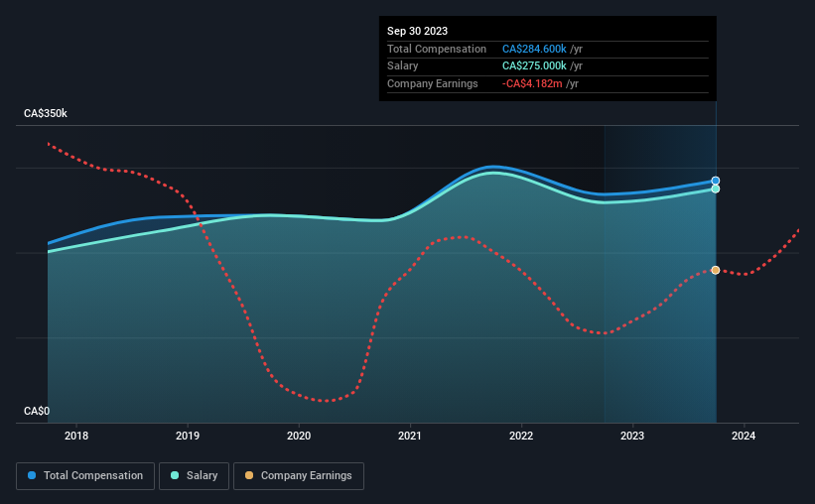The image size is (815, 504).
Task: Click the blue dot in Total Compensation legend
Action: pos(32,475)
